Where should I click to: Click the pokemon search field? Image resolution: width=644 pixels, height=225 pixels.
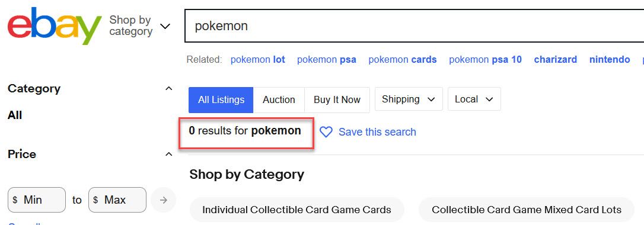click(x=415, y=26)
